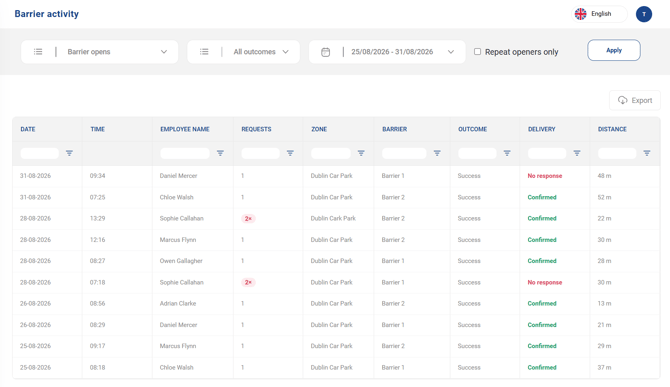Viewport: 670px width, 387px height.
Task: Click the UK flag language icon
Action: pos(581,14)
